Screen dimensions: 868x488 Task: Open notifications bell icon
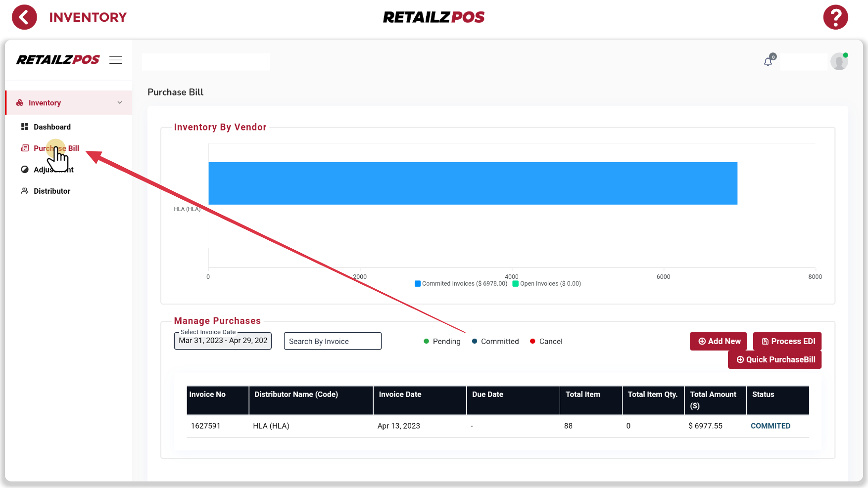[x=768, y=61]
